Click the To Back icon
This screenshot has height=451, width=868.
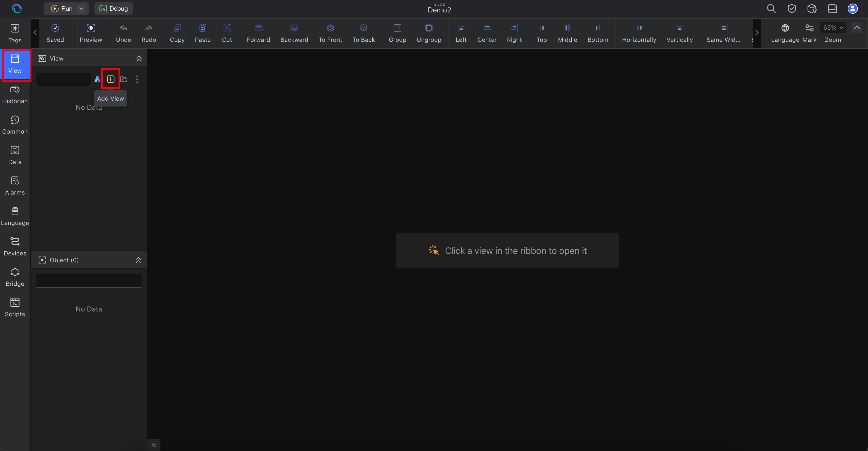[x=364, y=28]
